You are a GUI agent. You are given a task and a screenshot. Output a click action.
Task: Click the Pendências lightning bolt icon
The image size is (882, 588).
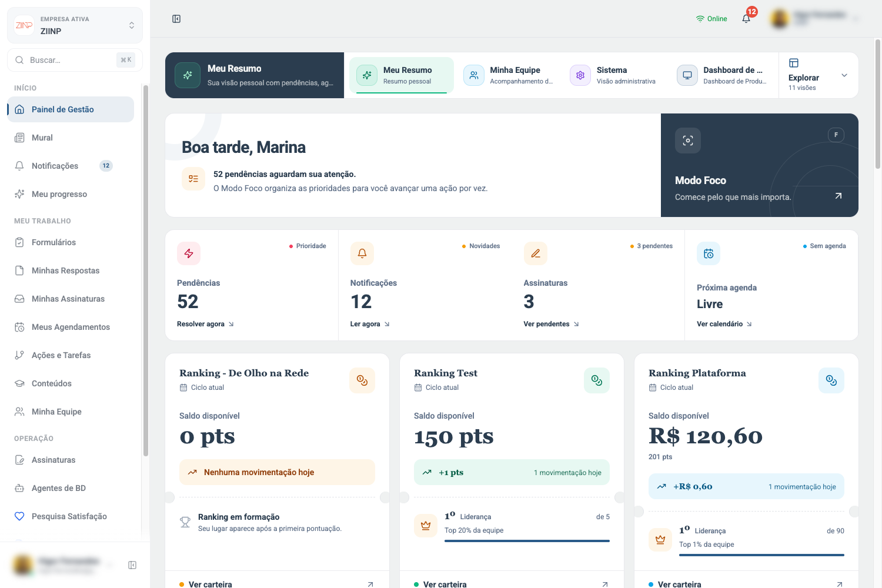(189, 253)
